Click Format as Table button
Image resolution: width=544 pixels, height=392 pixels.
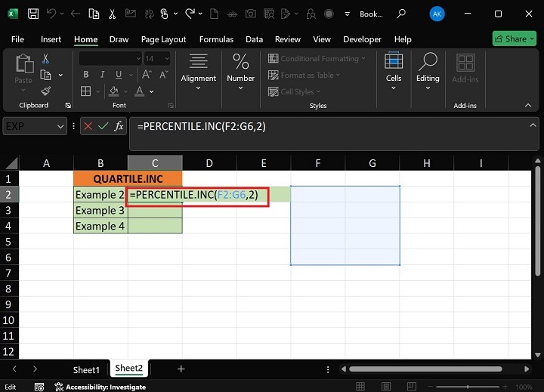pyautogui.click(x=304, y=75)
